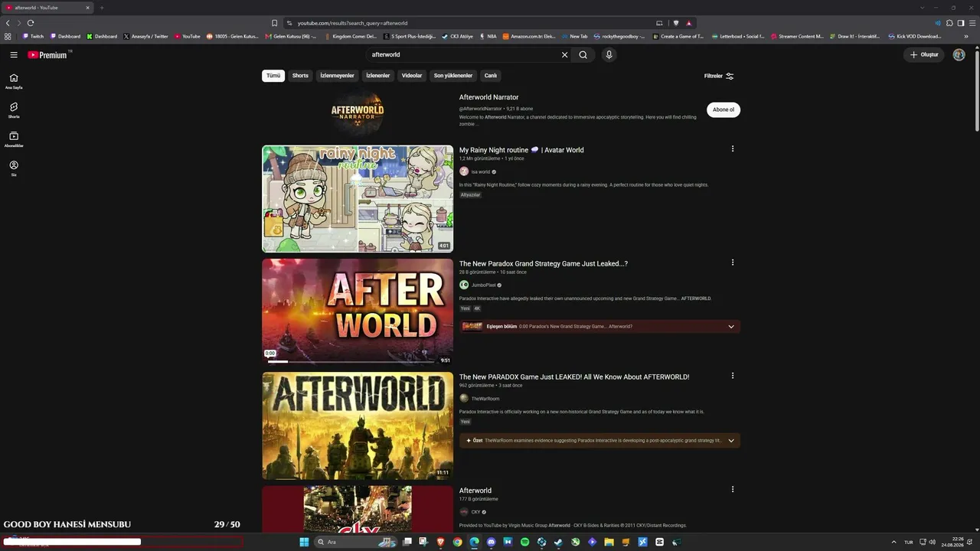Click the YouTube Premium logo
This screenshot has height=551, width=980.
coord(48,55)
